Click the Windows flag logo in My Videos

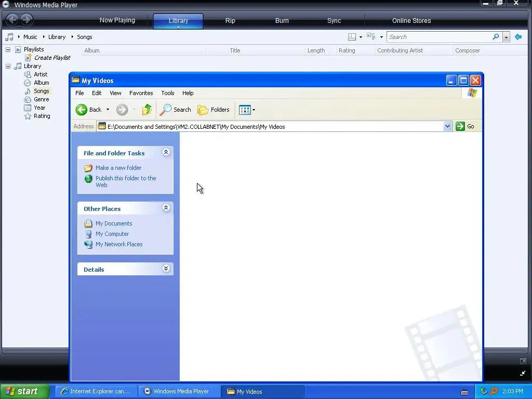pos(472,93)
